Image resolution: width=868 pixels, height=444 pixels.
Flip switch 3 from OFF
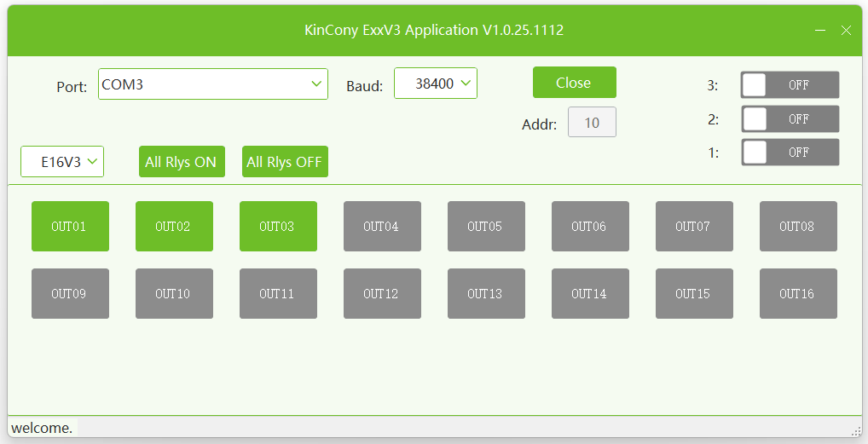tap(790, 84)
